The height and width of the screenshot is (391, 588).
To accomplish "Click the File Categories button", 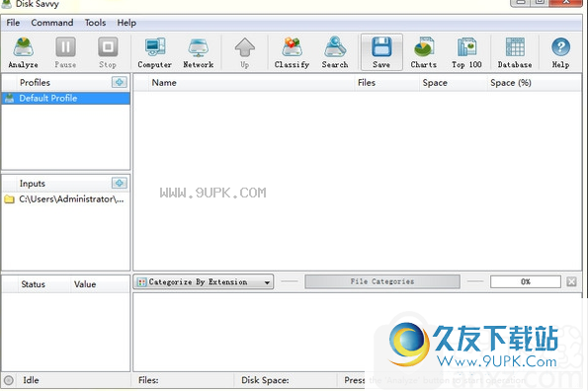I will [382, 281].
